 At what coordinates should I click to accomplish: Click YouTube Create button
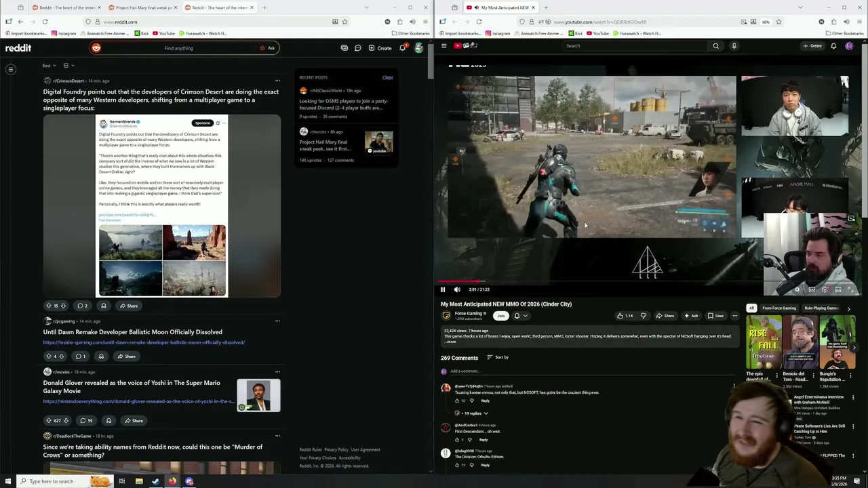pyautogui.click(x=812, y=46)
